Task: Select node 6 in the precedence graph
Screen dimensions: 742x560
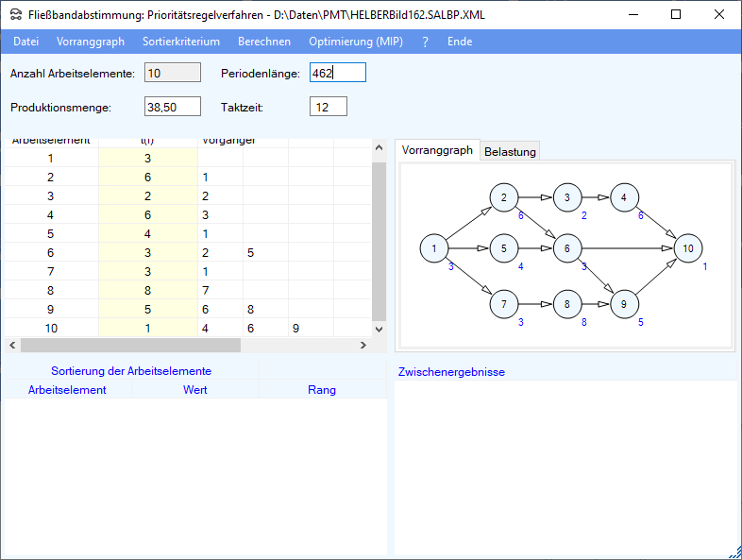Action: tap(567, 248)
